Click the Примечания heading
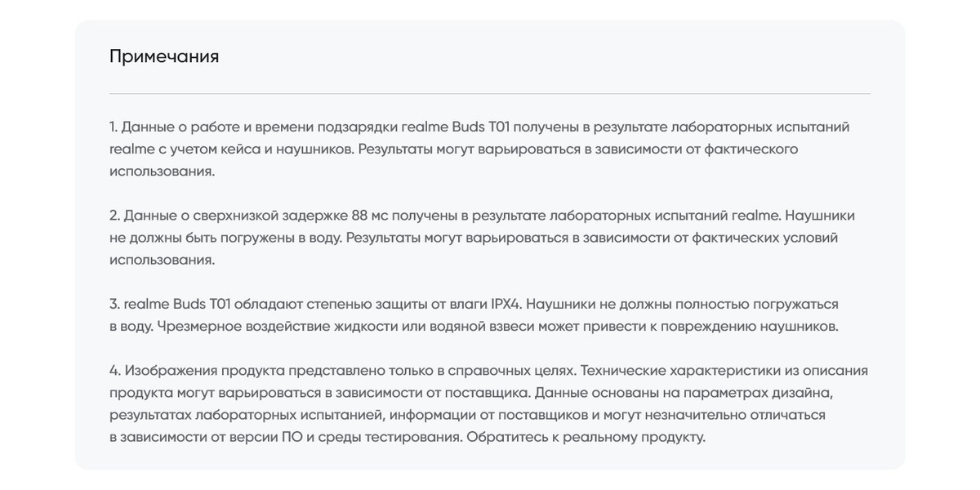 point(164,56)
